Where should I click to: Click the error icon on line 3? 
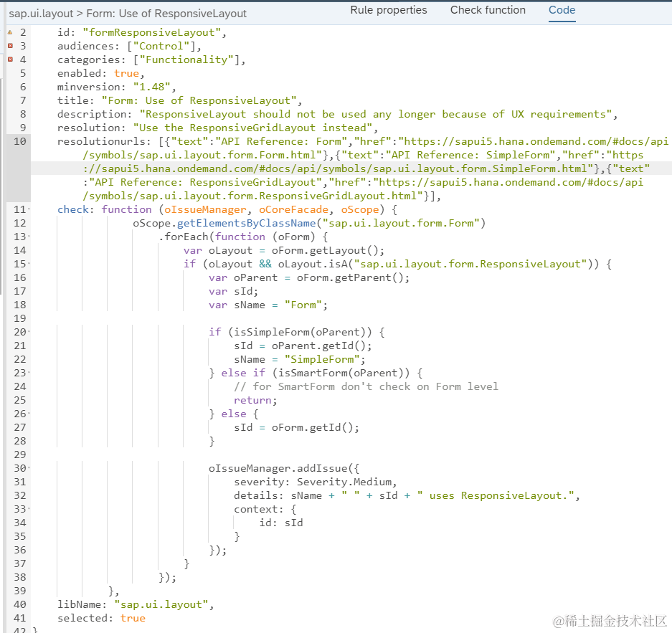tap(10, 46)
